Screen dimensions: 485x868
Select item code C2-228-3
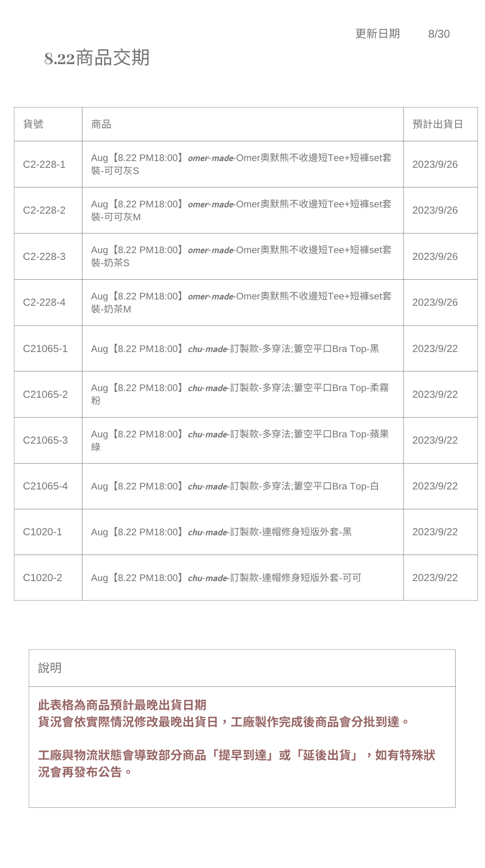point(44,257)
